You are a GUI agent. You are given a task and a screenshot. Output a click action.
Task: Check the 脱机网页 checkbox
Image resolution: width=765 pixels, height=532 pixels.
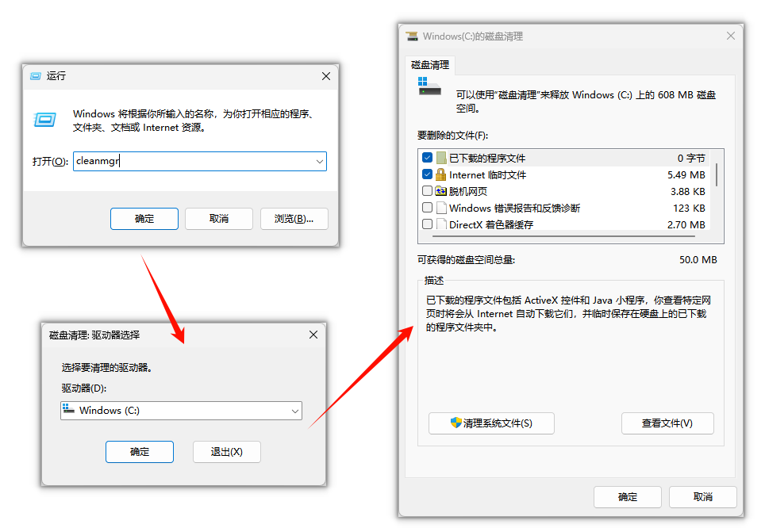427,190
